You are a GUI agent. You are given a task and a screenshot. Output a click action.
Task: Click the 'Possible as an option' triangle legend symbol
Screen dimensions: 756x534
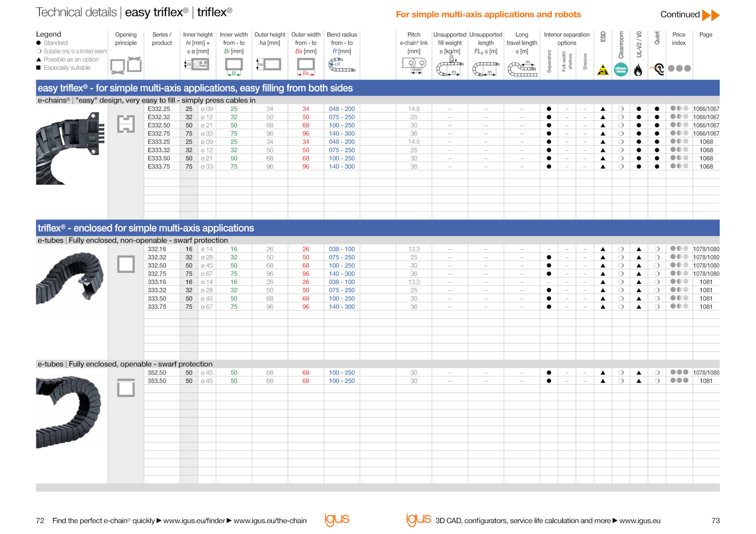(x=39, y=59)
